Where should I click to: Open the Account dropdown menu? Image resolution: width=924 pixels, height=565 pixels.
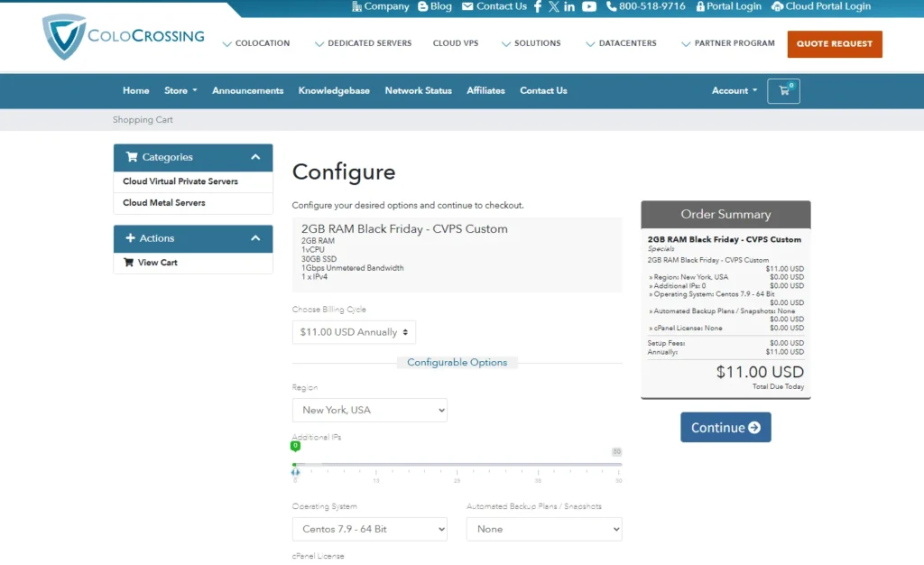click(734, 90)
